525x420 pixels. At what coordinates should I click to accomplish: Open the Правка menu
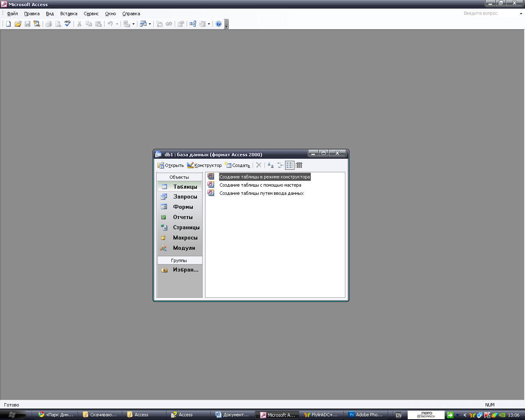pos(32,14)
